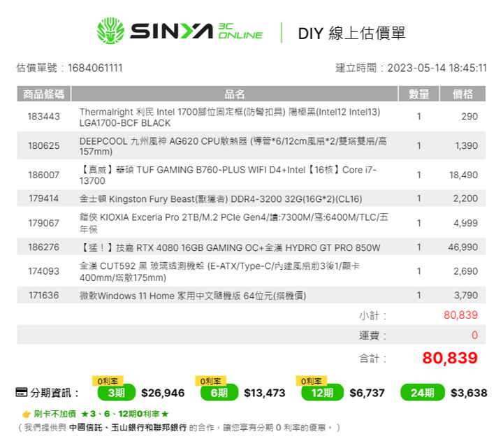Click product barcode 171636
Viewport: 503px width, 448px height.
point(43,295)
